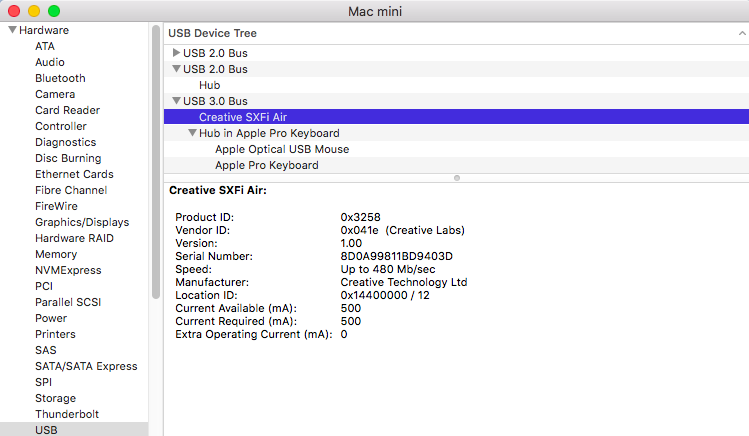
Task: Select Apple Optical USB Mouse entry
Action: click(282, 149)
